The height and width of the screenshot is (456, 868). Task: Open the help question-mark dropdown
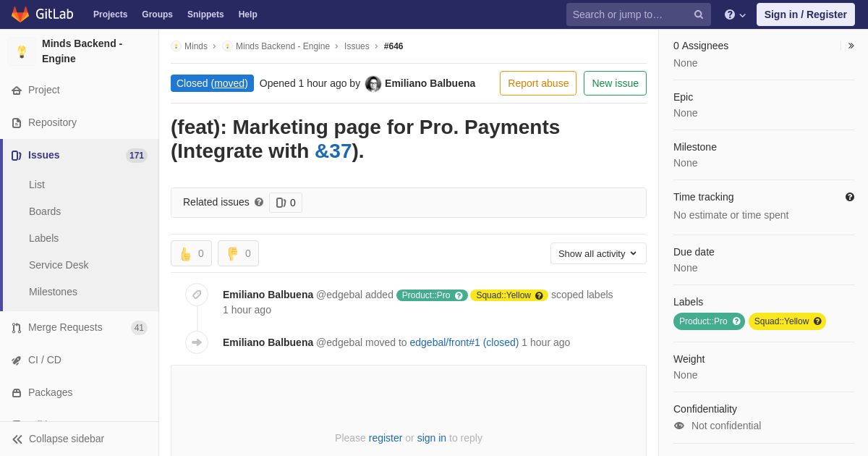[x=735, y=14]
